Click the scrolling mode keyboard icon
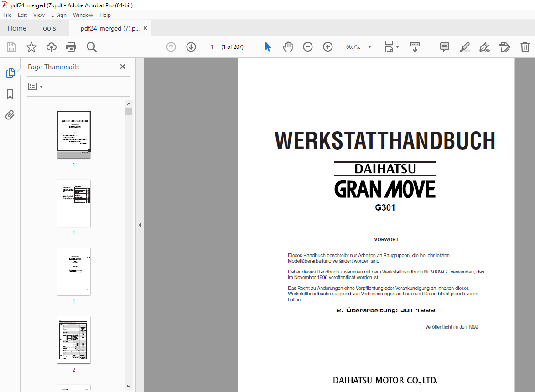Screen dimensions: 535x392 coord(415,46)
